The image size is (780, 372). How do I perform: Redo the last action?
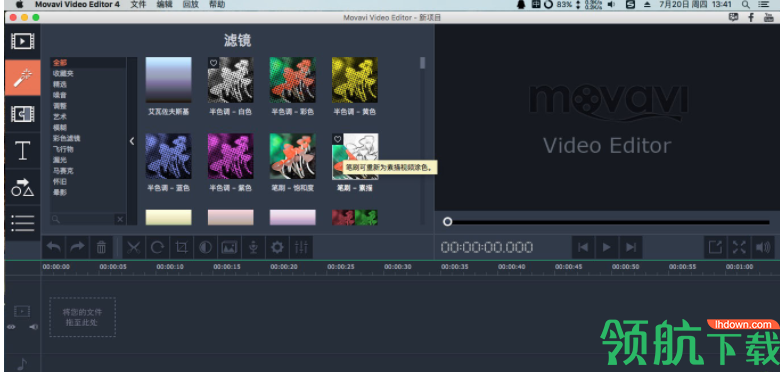click(x=77, y=247)
